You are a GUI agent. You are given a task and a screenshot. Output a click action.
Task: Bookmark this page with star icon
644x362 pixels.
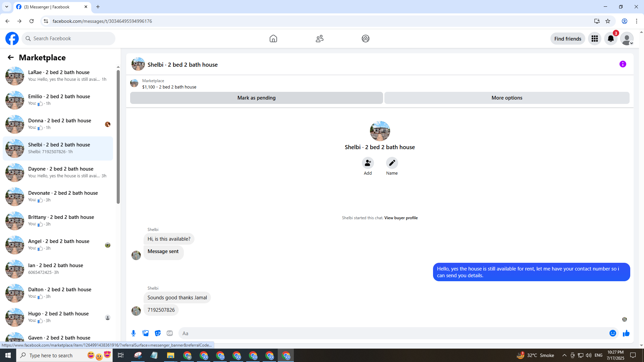tap(608, 21)
